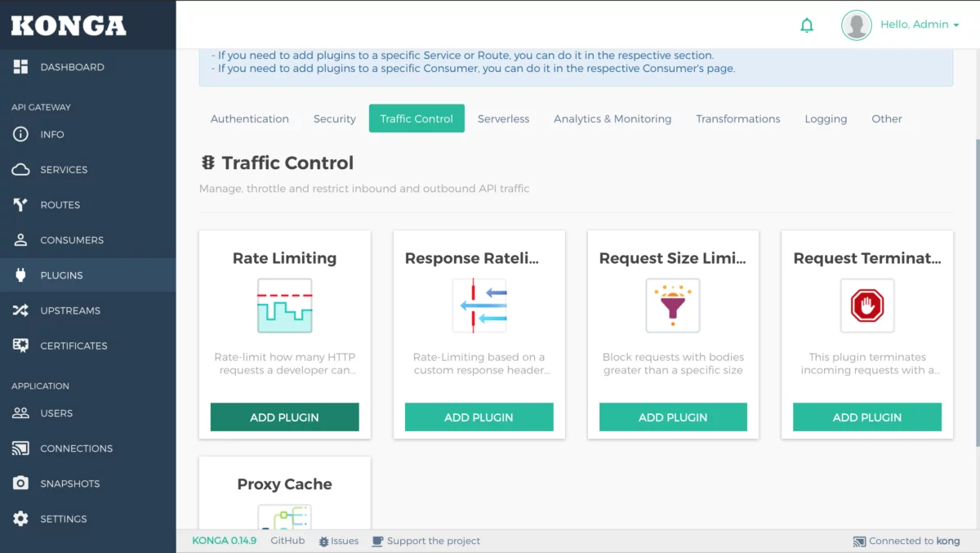Add the Rate Limiting plugin
The height and width of the screenshot is (553, 980).
click(284, 417)
